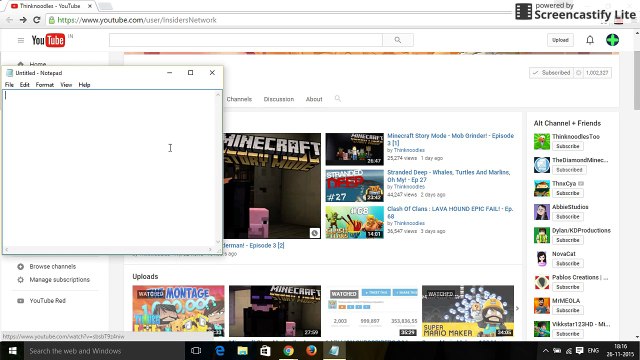This screenshot has width=640, height=360.
Task: Show next uploads with right chevron
Action: pos(517,309)
